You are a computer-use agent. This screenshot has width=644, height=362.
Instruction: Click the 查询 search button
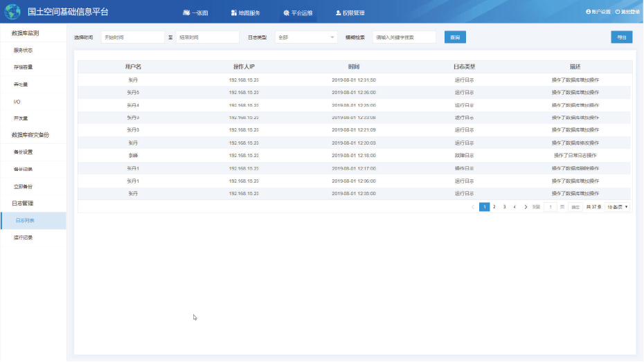[454, 37]
